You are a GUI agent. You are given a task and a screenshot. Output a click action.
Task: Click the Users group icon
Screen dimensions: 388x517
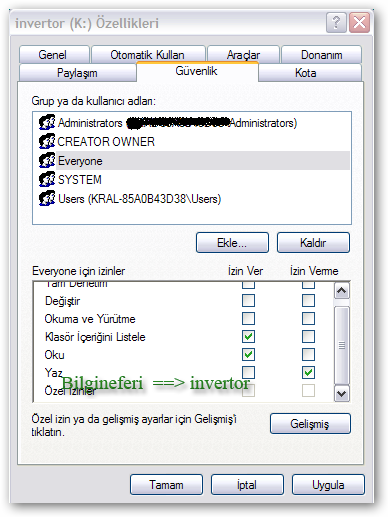[47, 198]
